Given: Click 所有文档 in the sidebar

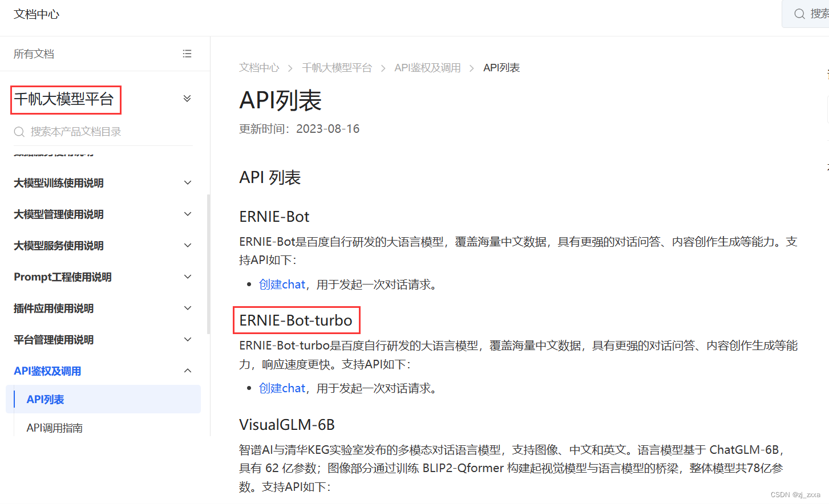Looking at the screenshot, I should pos(34,54).
